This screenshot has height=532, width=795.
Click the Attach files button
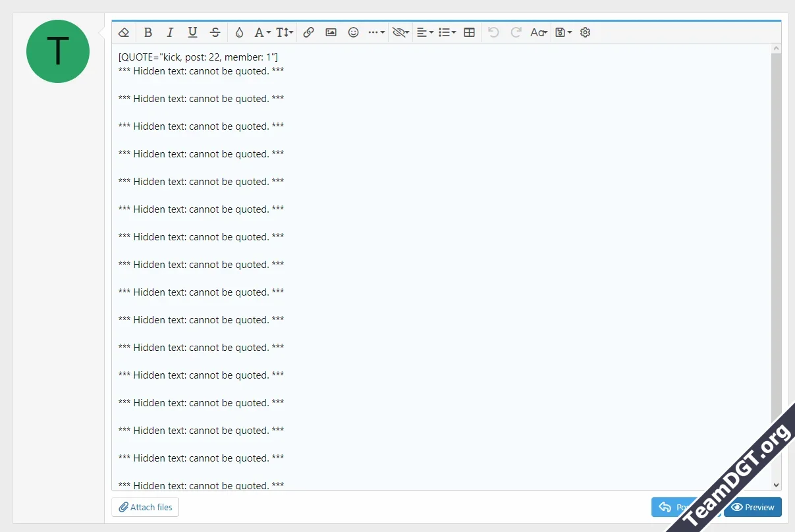pos(145,507)
